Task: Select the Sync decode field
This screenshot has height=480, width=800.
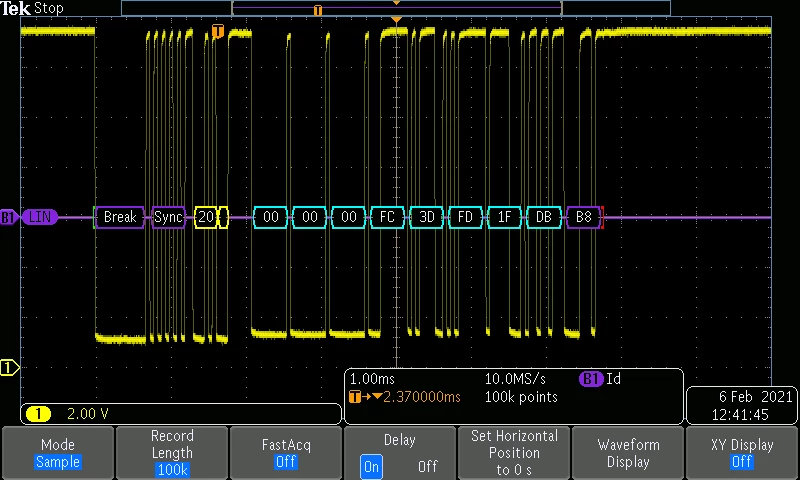Action: (x=168, y=217)
